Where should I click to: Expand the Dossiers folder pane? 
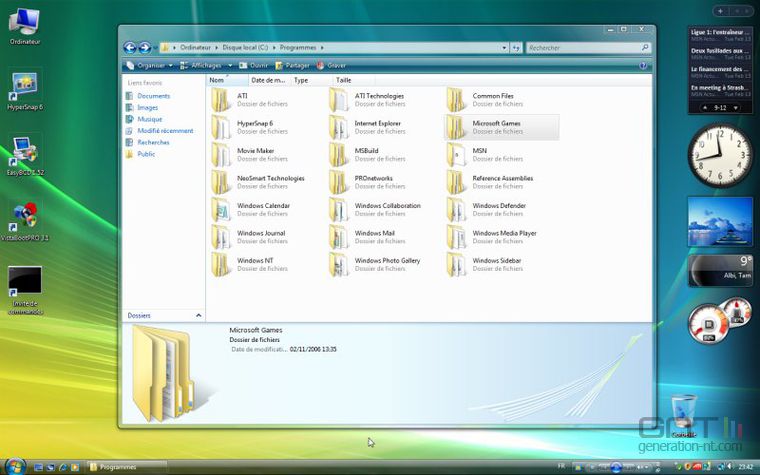[198, 315]
